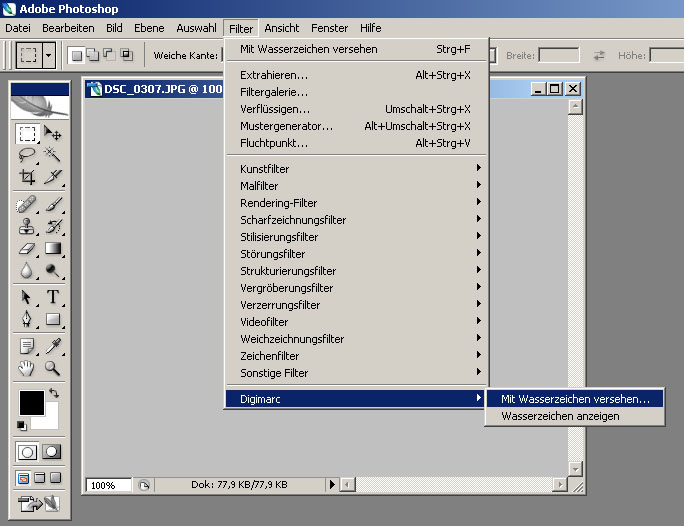684x526 pixels.
Task: Switch to Standard editing mode
Action: 27,452
